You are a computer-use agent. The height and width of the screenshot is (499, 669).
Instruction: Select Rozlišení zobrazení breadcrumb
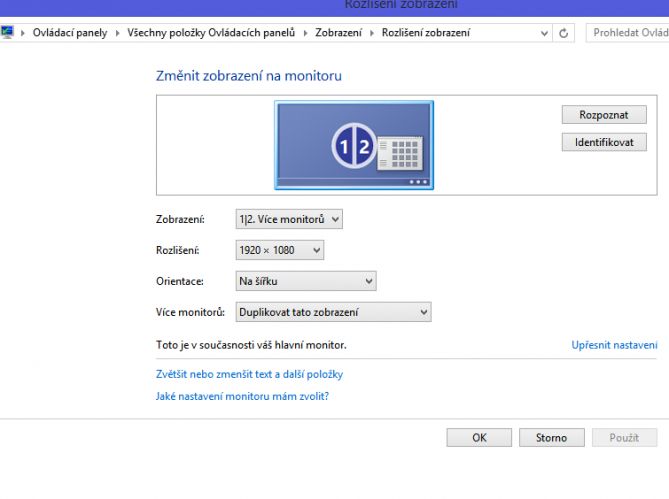coord(426,33)
